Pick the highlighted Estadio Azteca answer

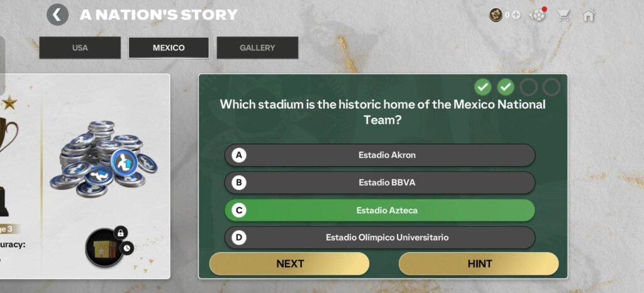point(380,210)
